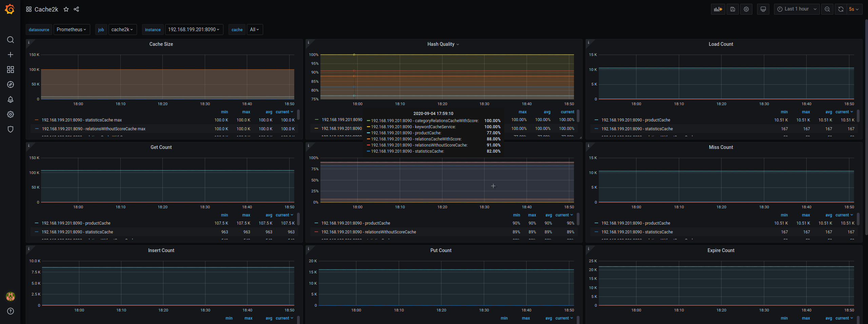Expand the Last 1 hour time picker

796,9
